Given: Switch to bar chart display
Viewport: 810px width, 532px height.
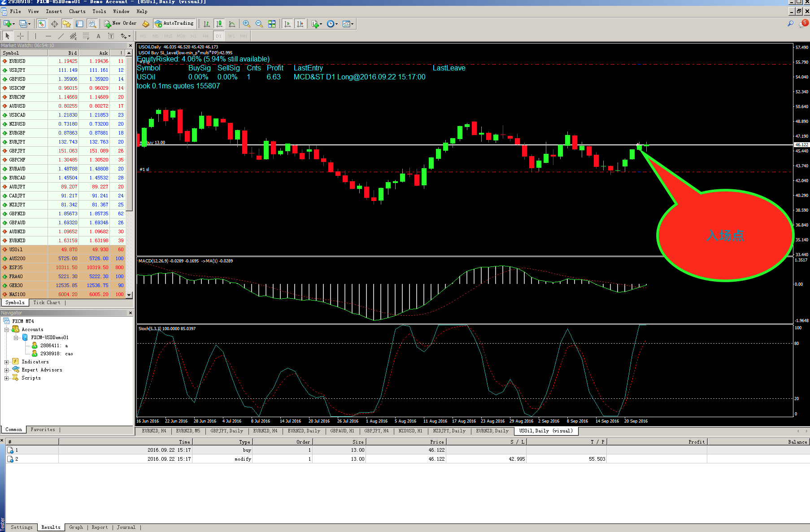Looking at the screenshot, I should (x=207, y=24).
